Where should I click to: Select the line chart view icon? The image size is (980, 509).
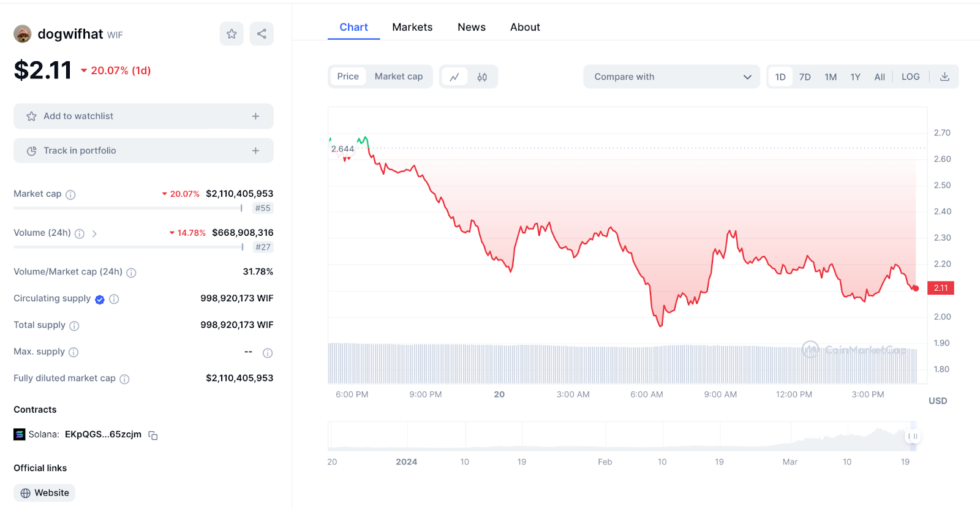pyautogui.click(x=454, y=77)
